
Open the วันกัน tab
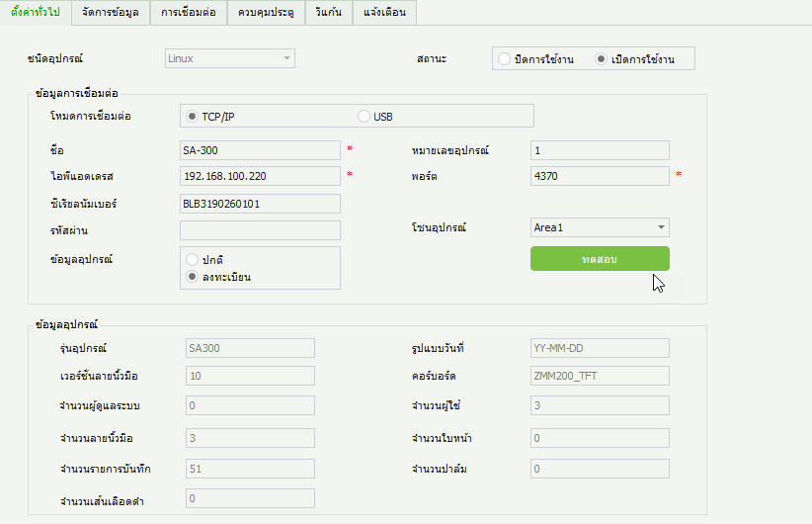[325, 12]
